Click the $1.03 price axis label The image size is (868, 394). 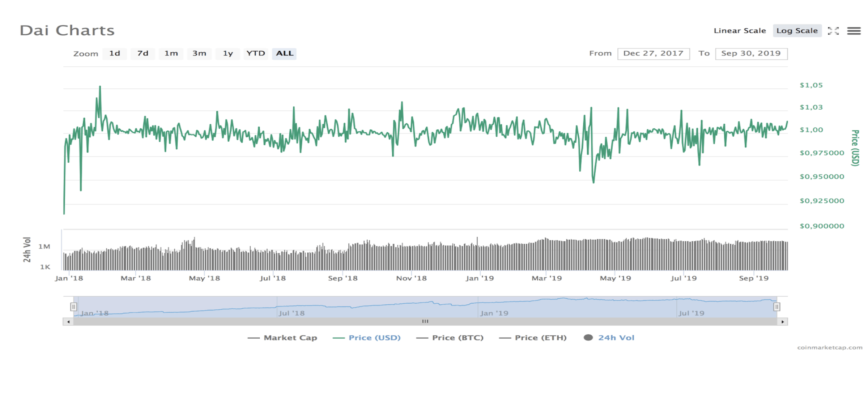(x=811, y=107)
